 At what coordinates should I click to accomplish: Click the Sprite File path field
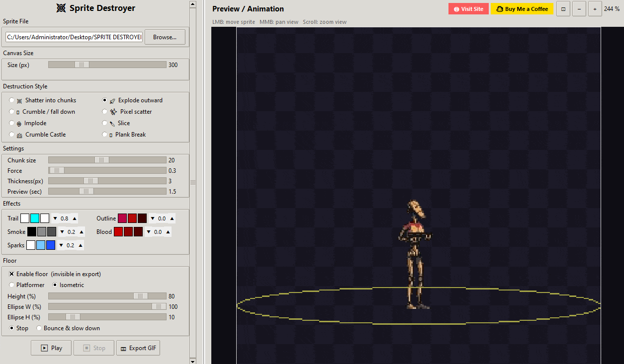tap(74, 37)
